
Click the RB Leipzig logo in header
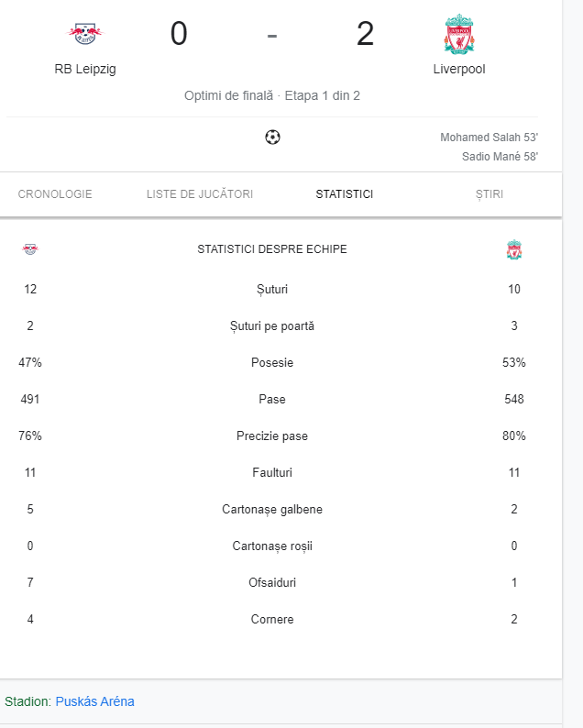coord(85,34)
